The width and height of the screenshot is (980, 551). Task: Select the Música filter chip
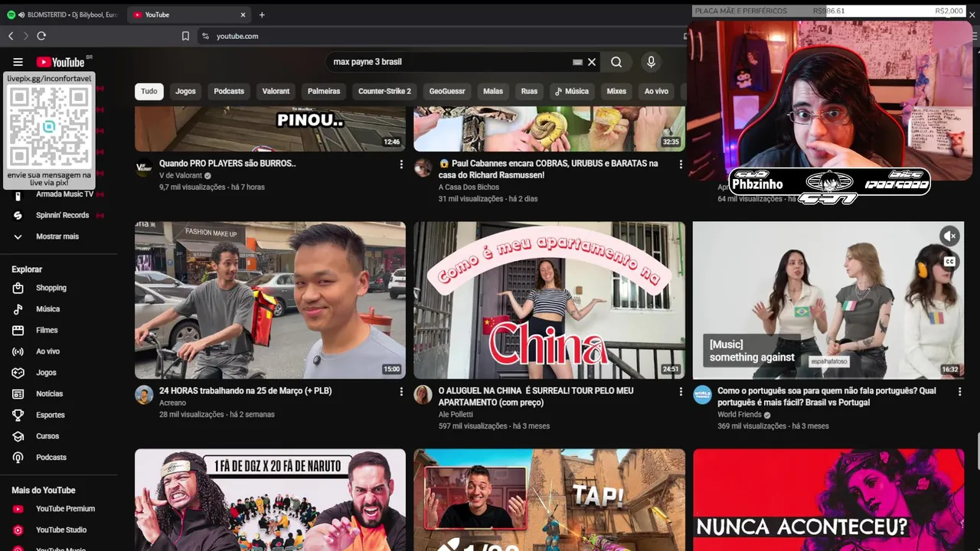pyautogui.click(x=572, y=91)
